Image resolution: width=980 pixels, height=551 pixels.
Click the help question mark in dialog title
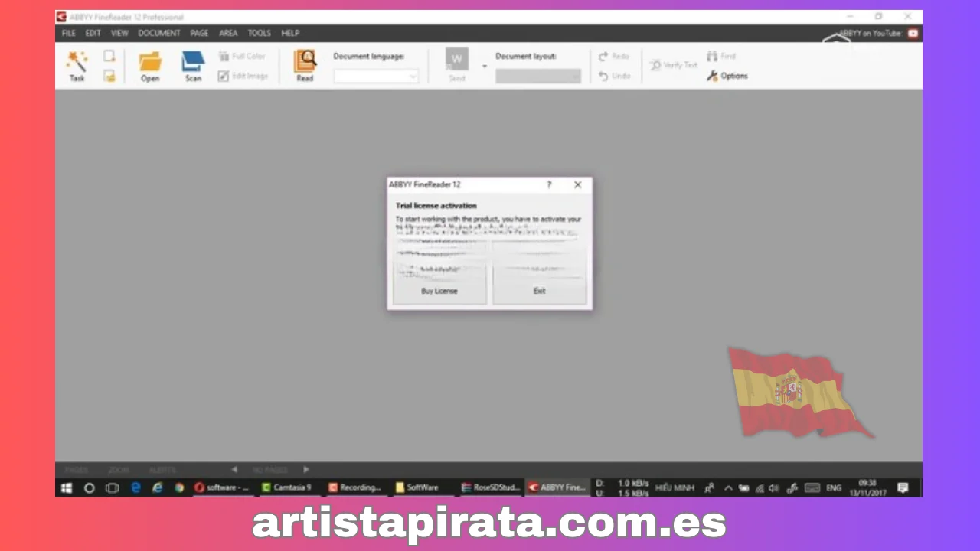tap(549, 184)
